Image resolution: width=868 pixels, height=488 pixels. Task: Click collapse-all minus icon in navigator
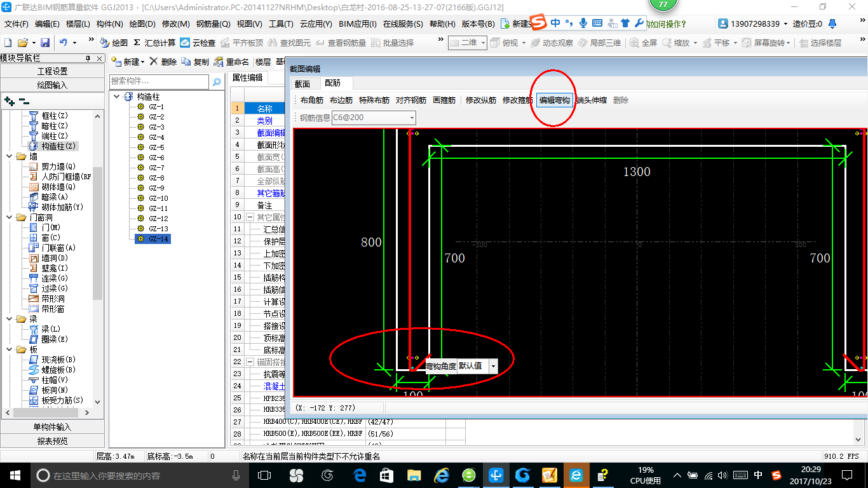(x=24, y=100)
